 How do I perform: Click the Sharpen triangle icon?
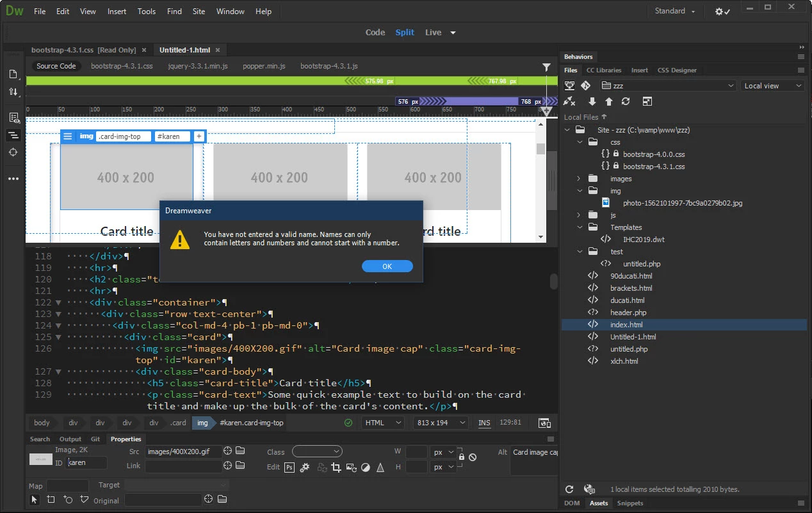click(381, 468)
